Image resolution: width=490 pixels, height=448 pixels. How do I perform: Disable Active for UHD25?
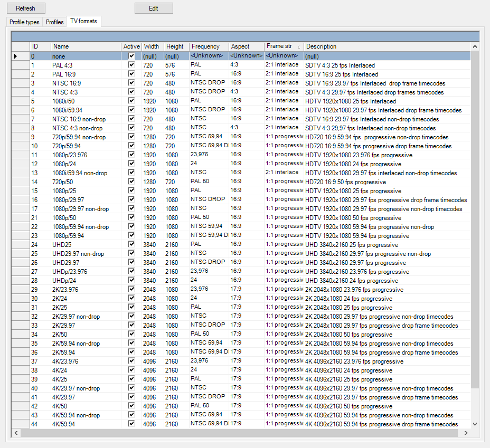click(131, 244)
